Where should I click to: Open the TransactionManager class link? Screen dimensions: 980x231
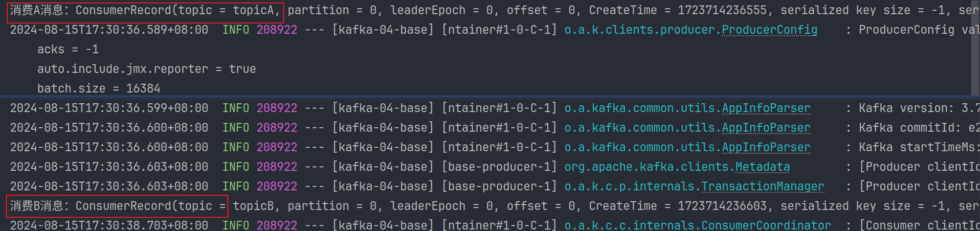pos(762,186)
